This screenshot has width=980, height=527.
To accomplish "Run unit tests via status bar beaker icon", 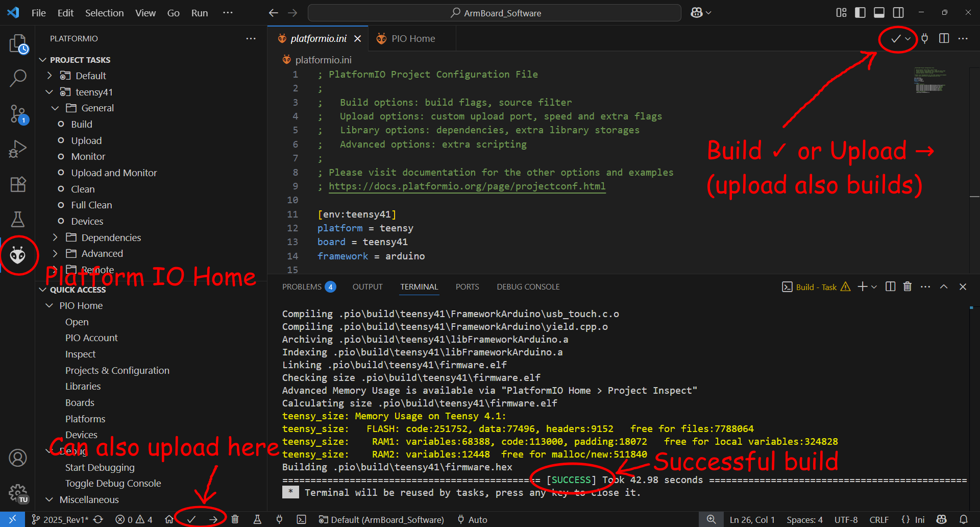I will [257, 519].
